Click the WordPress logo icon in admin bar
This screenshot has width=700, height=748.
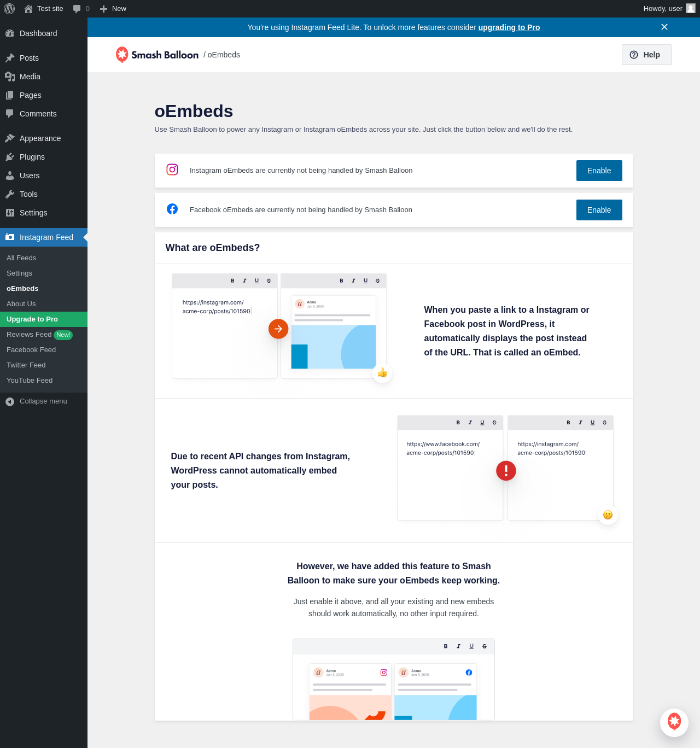pyautogui.click(x=9, y=9)
